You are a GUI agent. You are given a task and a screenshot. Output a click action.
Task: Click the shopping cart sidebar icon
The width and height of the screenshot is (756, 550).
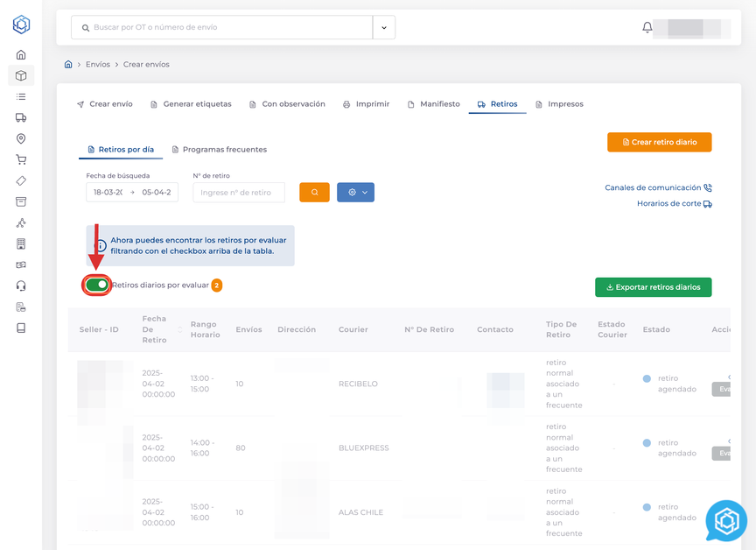21,160
